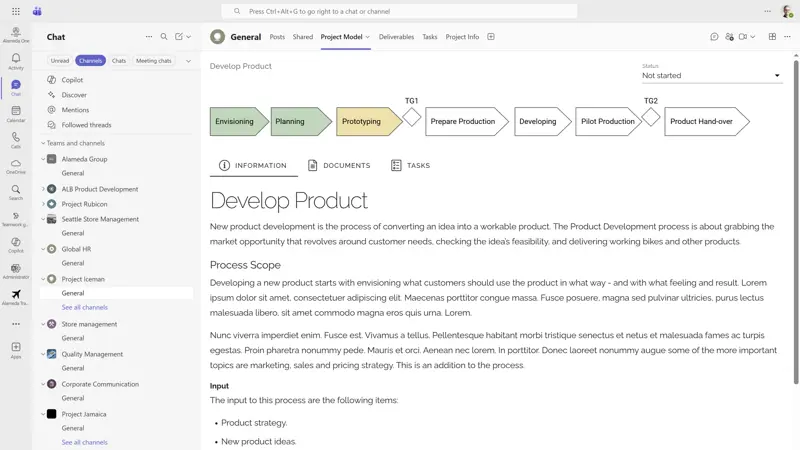Open the app launcher grid icon
This screenshot has width=800, height=450.
tap(16, 11)
